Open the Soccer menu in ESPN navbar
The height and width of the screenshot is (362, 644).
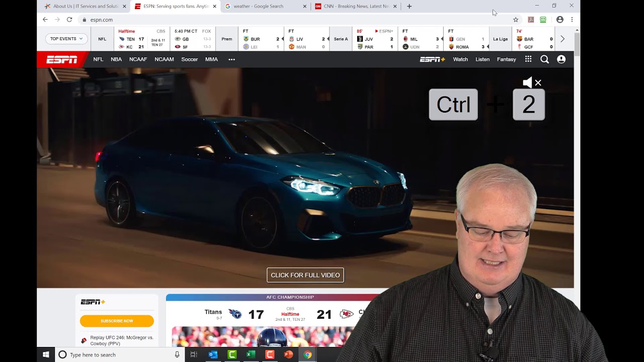tap(190, 59)
